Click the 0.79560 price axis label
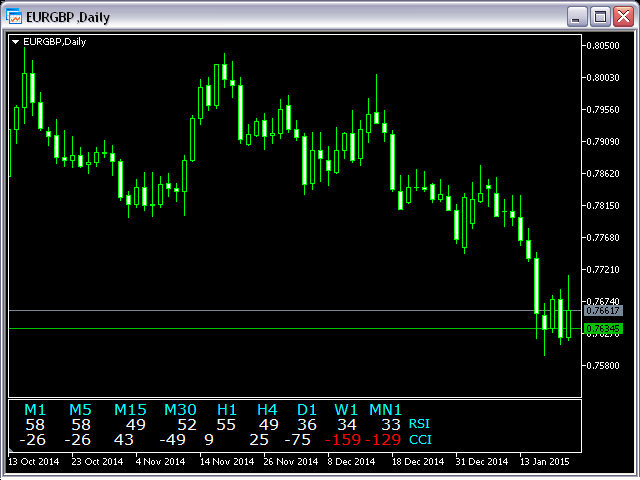Image resolution: width=640 pixels, height=480 pixels. coord(603,110)
